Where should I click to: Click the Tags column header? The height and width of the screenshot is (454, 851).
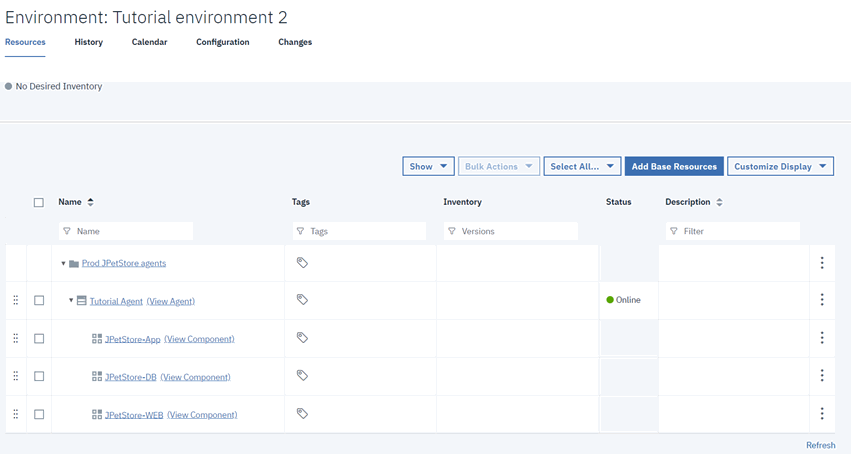point(301,202)
